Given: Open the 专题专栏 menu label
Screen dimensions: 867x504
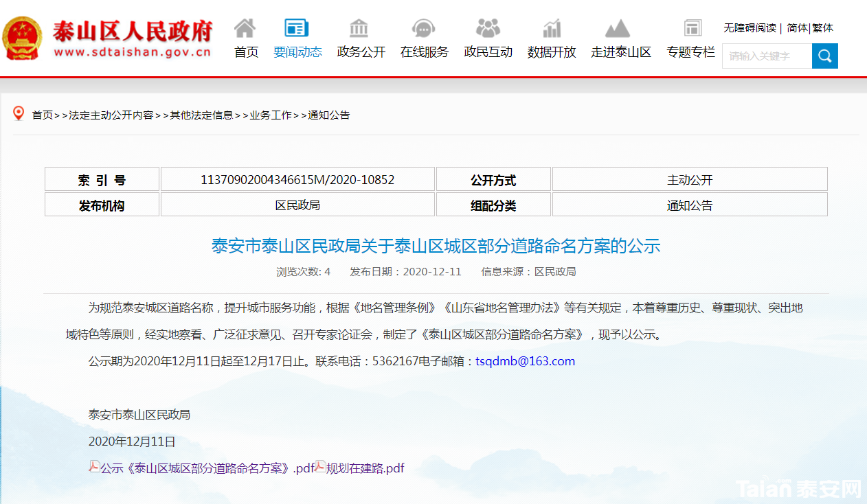Looking at the screenshot, I should [x=690, y=52].
